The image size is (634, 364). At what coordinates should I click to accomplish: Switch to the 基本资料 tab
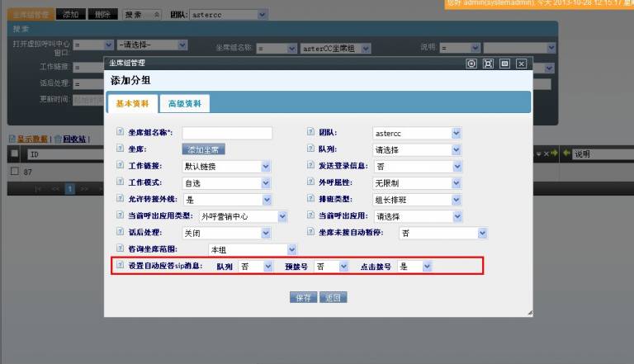click(x=132, y=103)
